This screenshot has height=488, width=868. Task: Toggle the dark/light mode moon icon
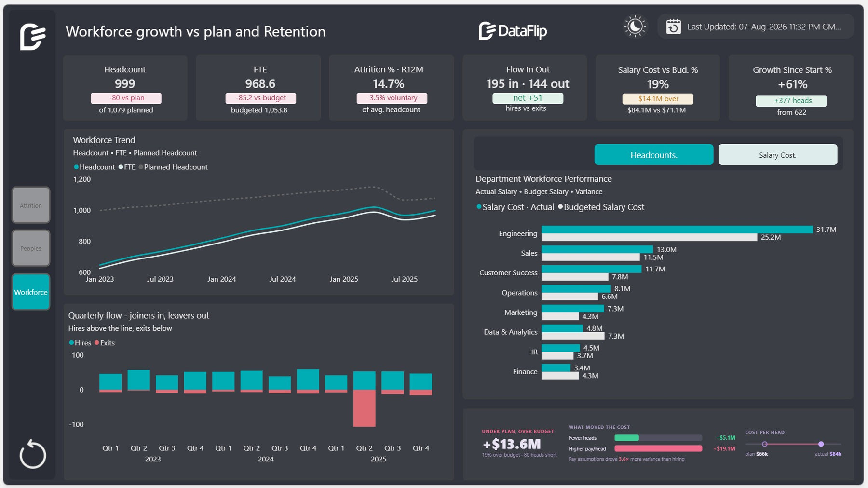click(x=635, y=27)
